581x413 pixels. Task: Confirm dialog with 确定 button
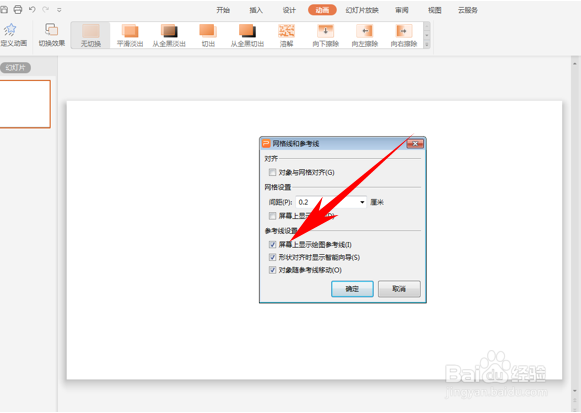(x=352, y=289)
